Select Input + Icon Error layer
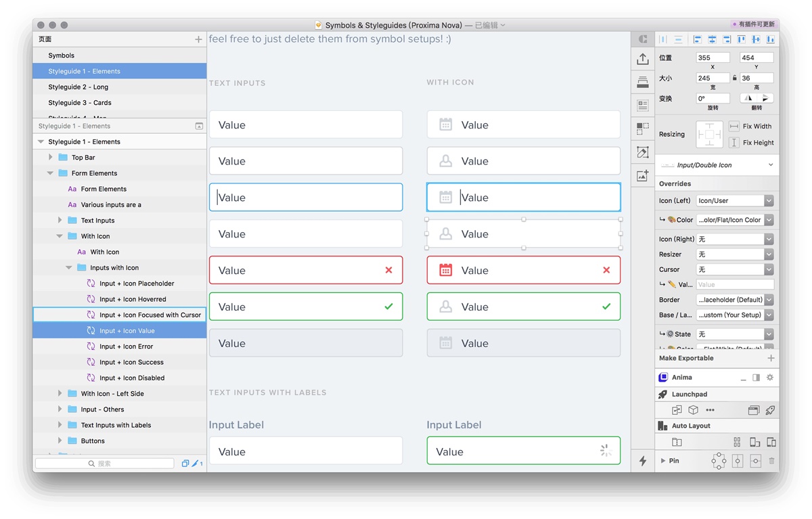The width and height of the screenshot is (812, 519). (x=119, y=346)
